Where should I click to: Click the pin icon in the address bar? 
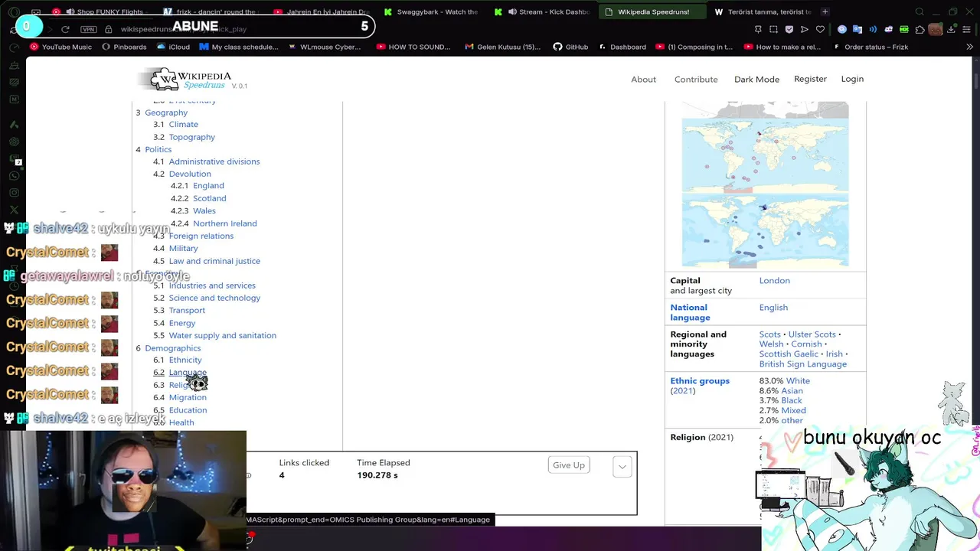758,29
